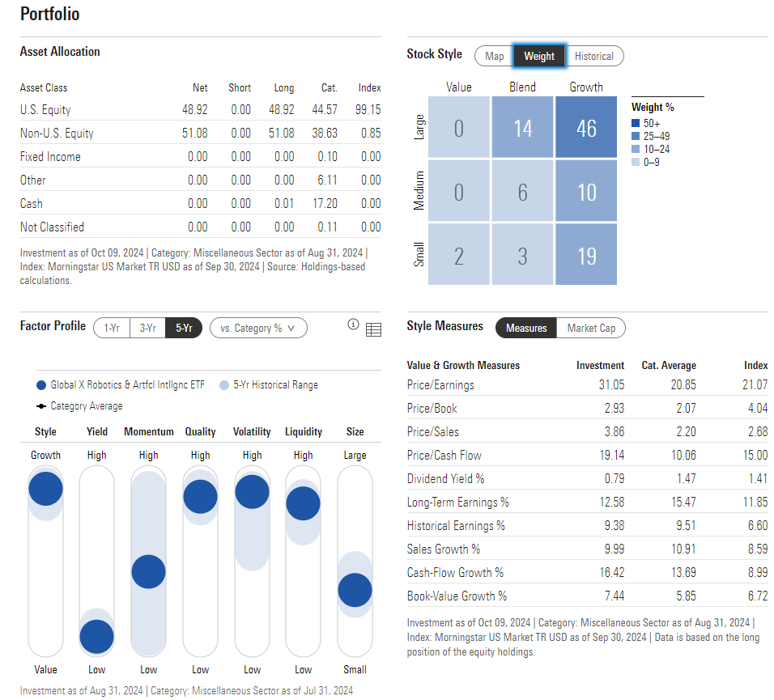Click the Momentum factor indicator dot

(x=148, y=571)
